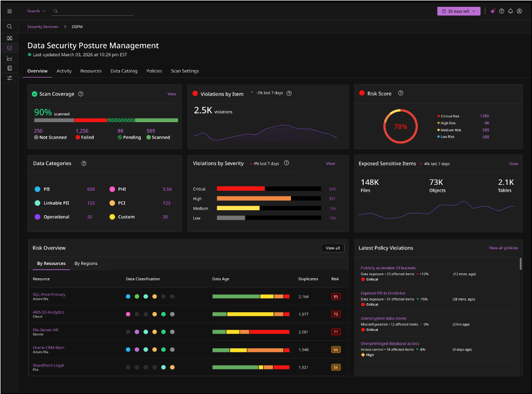Click the Security Services breadcrumb link
This screenshot has width=532, height=394.
point(43,26)
